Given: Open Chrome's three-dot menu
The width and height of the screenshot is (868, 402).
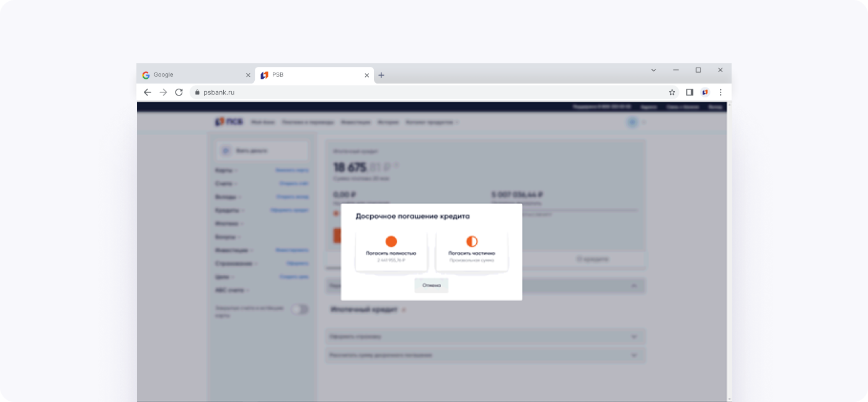Looking at the screenshot, I should [720, 92].
